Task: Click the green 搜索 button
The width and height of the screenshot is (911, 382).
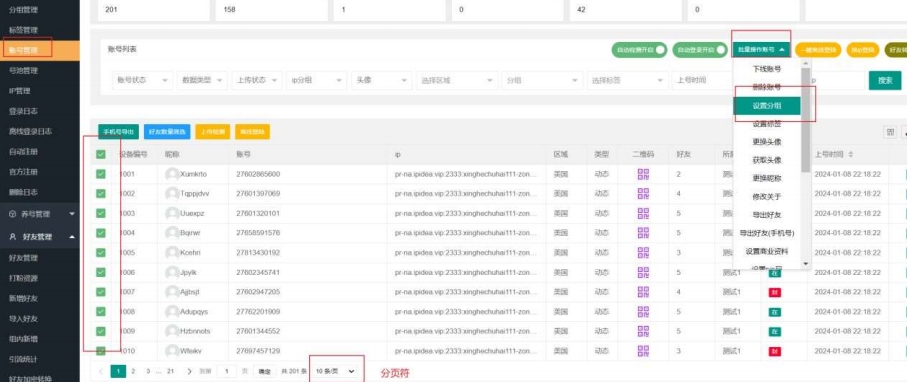Action: click(x=885, y=80)
